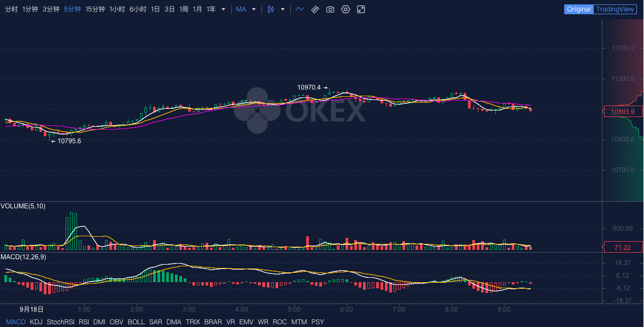Open the chart style dropdown arrow
644x327 pixels.
[283, 9]
